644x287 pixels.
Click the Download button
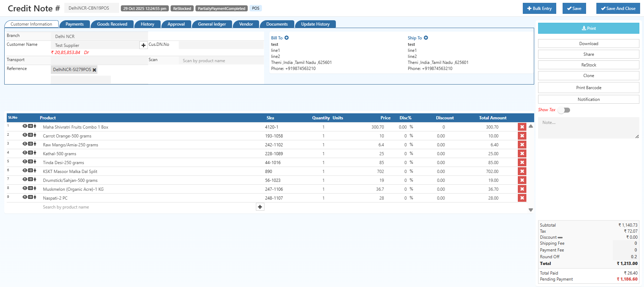point(589,44)
